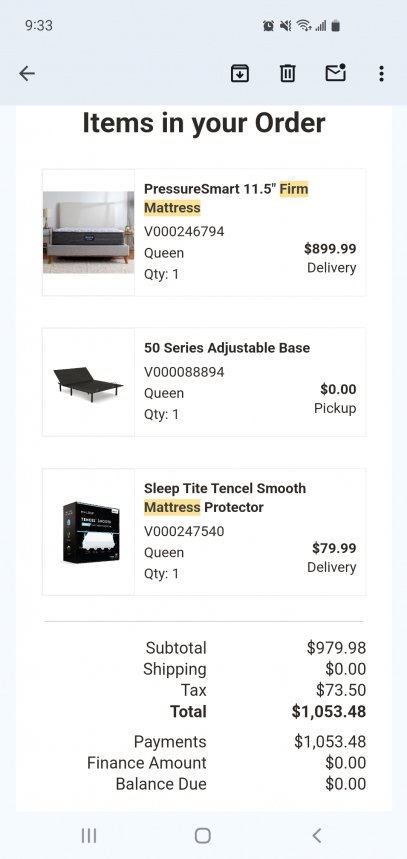Screen dimensions: 407x859
Task: Tap the $899.99 mattress price
Action: tap(330, 249)
